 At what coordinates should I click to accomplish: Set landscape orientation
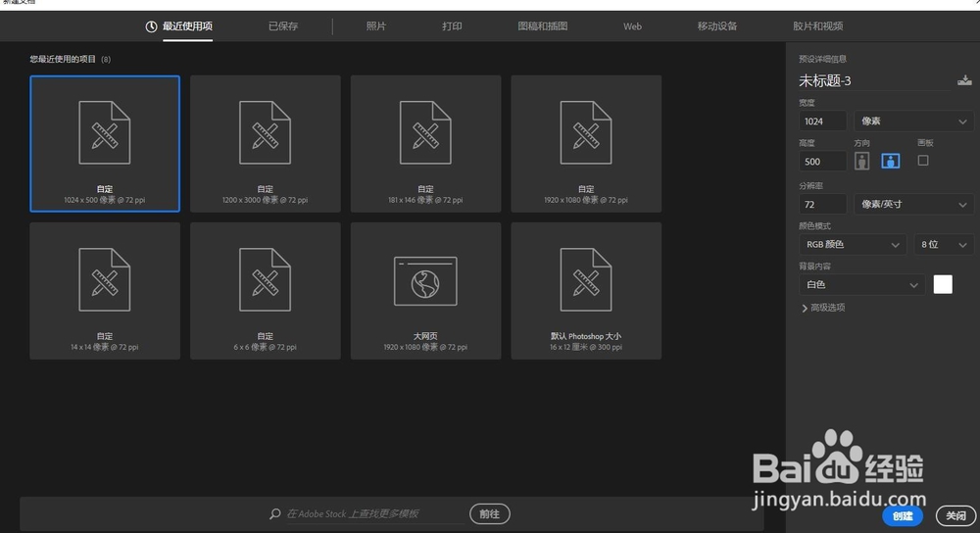pos(891,162)
